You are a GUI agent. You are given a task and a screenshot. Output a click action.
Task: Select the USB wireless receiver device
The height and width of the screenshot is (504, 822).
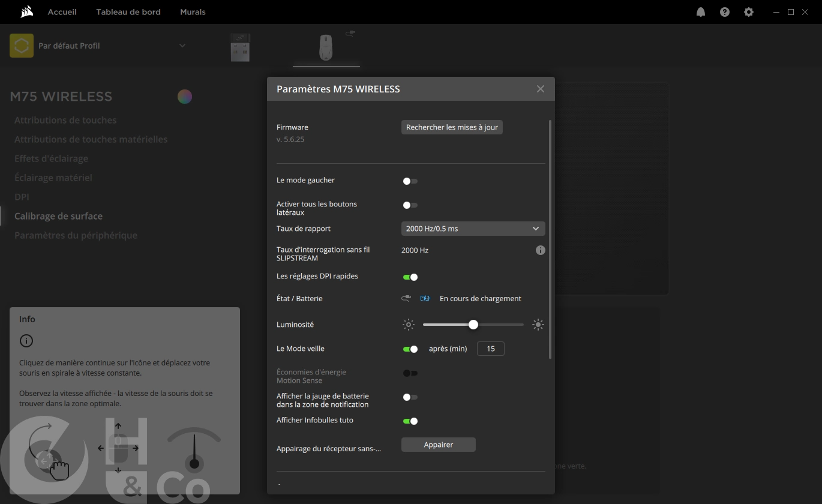point(240,47)
